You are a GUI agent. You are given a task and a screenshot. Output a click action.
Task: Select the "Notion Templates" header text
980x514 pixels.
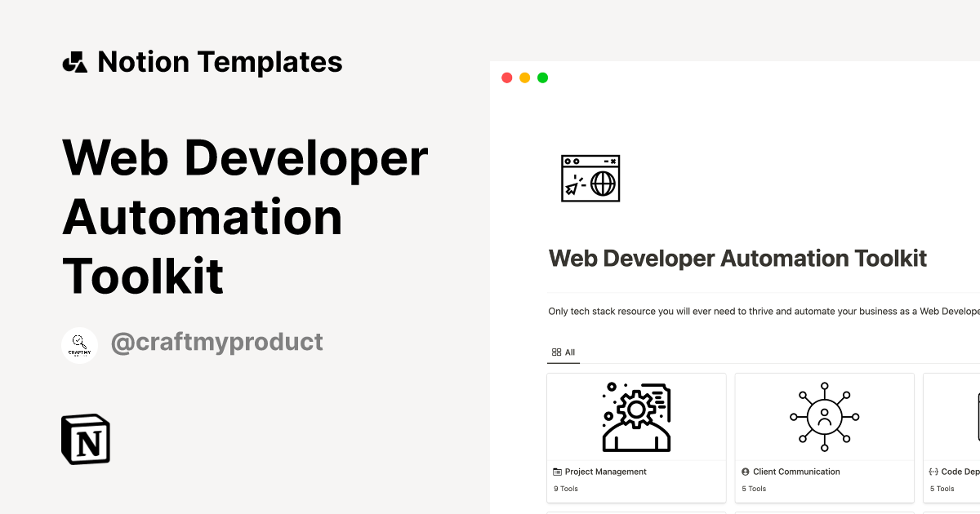pos(220,61)
